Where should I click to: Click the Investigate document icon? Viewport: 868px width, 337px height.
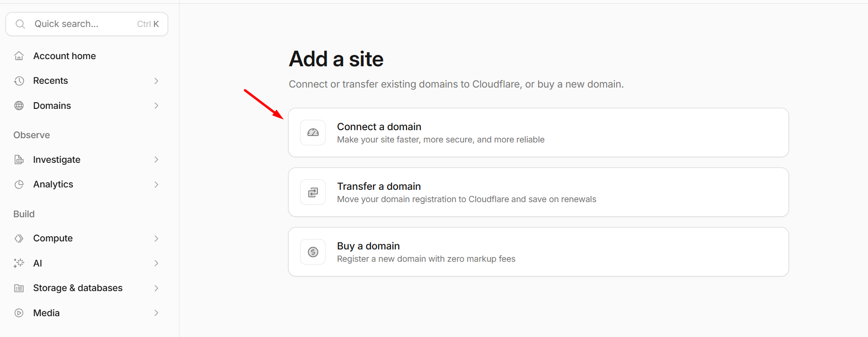point(19,160)
